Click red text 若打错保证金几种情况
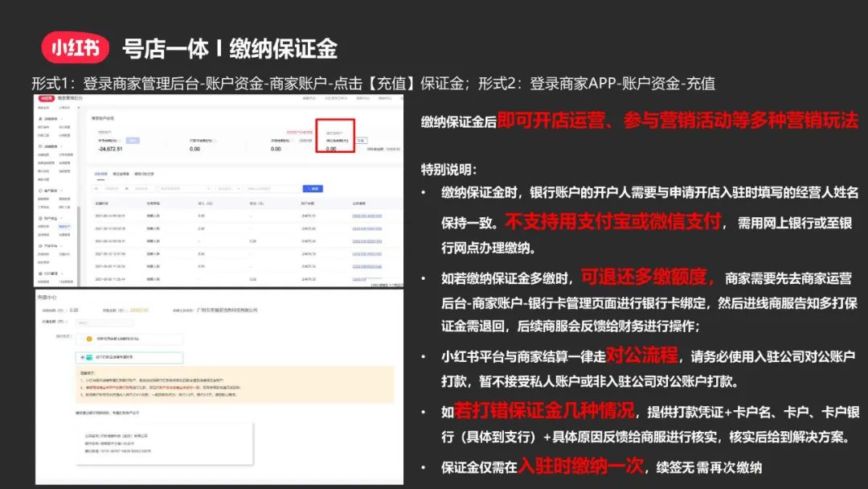This screenshot has height=489, width=868. coord(544,410)
